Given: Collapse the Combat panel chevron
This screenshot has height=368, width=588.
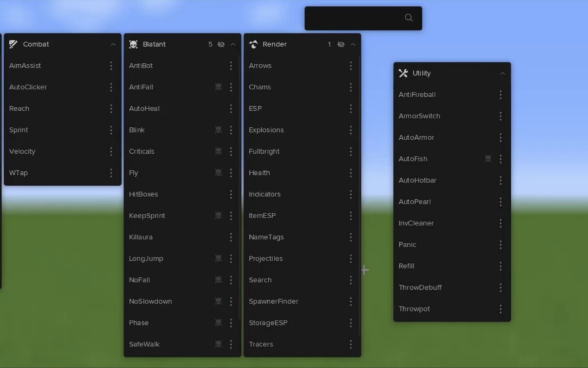Looking at the screenshot, I should point(113,44).
